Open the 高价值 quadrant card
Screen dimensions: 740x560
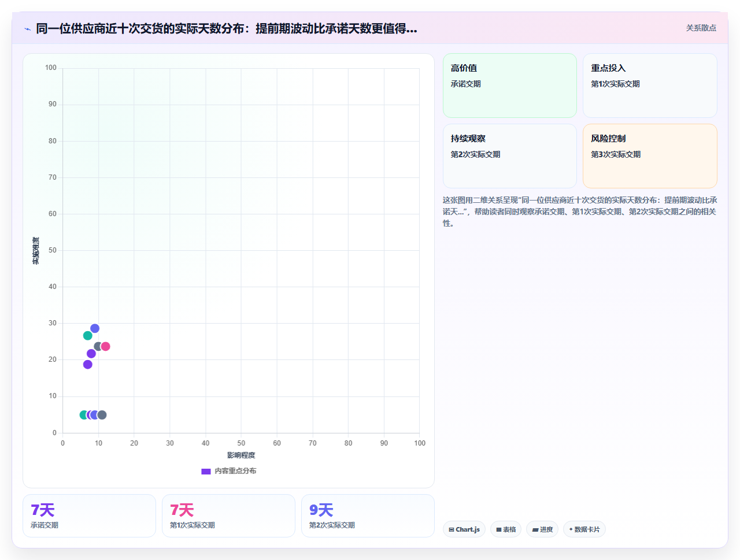510,86
